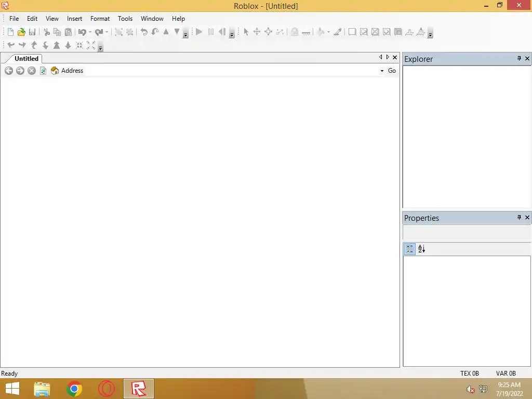
Task: Create a new place with New icon
Action: tap(10, 32)
